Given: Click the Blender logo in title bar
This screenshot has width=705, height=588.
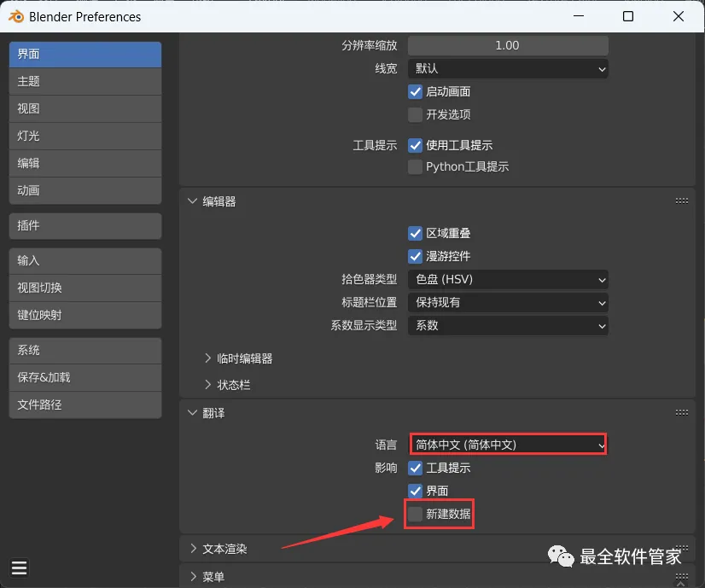Looking at the screenshot, I should click(x=16, y=16).
